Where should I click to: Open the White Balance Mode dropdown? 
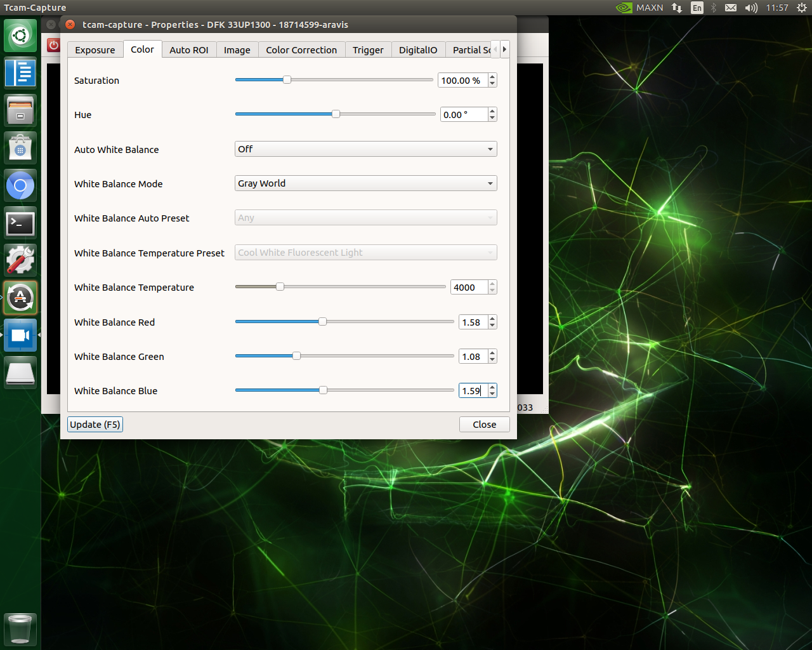point(365,183)
